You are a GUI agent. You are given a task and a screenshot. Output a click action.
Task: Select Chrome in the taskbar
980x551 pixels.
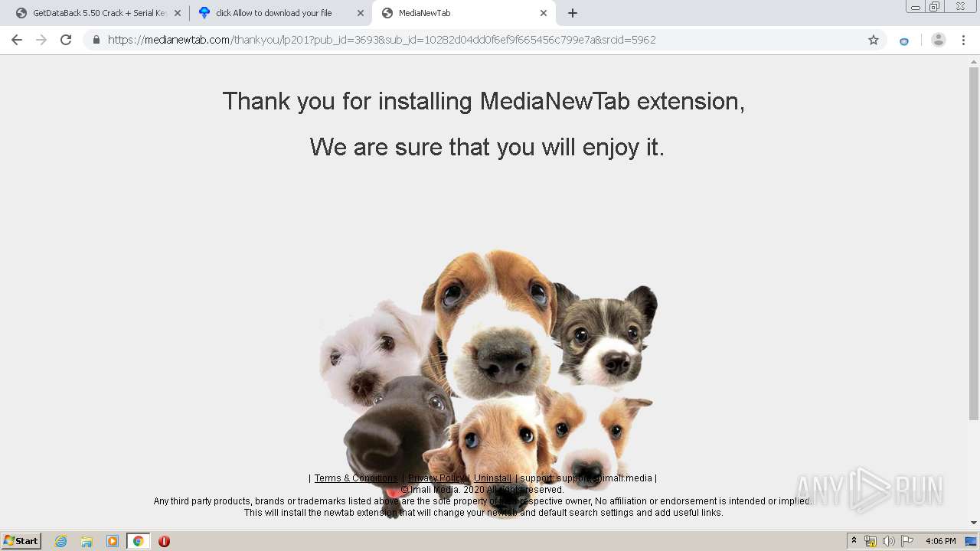click(x=138, y=541)
